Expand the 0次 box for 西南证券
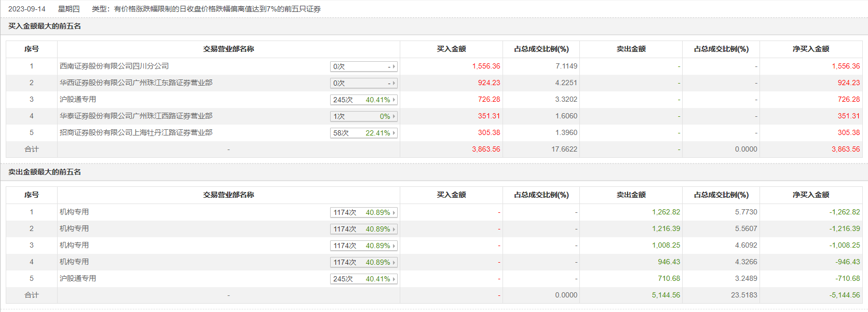The width and height of the screenshot is (868, 312). 363,66
